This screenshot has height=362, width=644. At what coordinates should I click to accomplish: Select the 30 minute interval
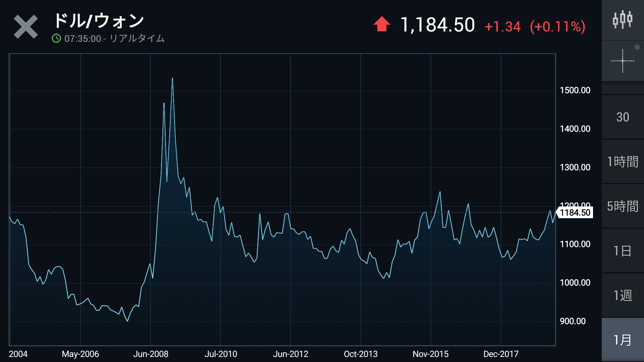[623, 117]
